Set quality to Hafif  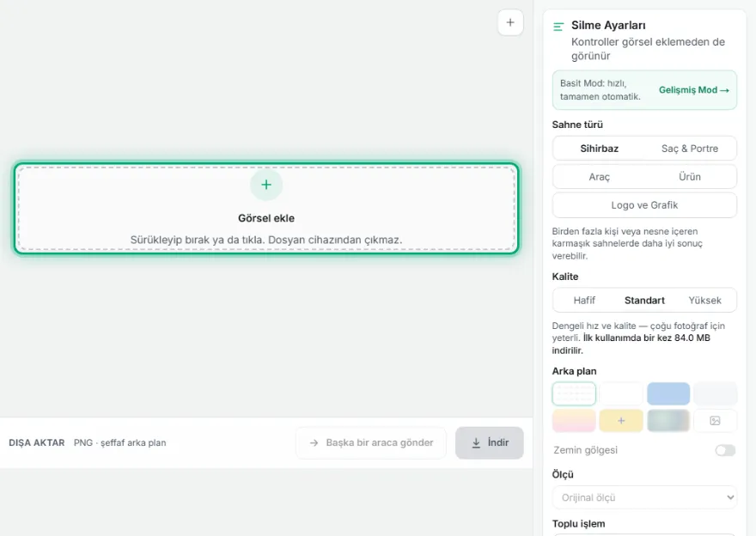pyautogui.click(x=584, y=301)
